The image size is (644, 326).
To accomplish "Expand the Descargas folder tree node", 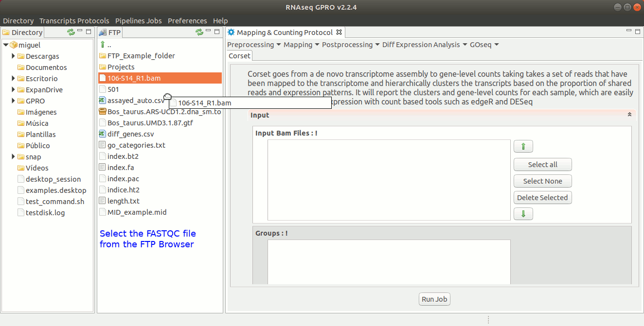I will click(14, 56).
